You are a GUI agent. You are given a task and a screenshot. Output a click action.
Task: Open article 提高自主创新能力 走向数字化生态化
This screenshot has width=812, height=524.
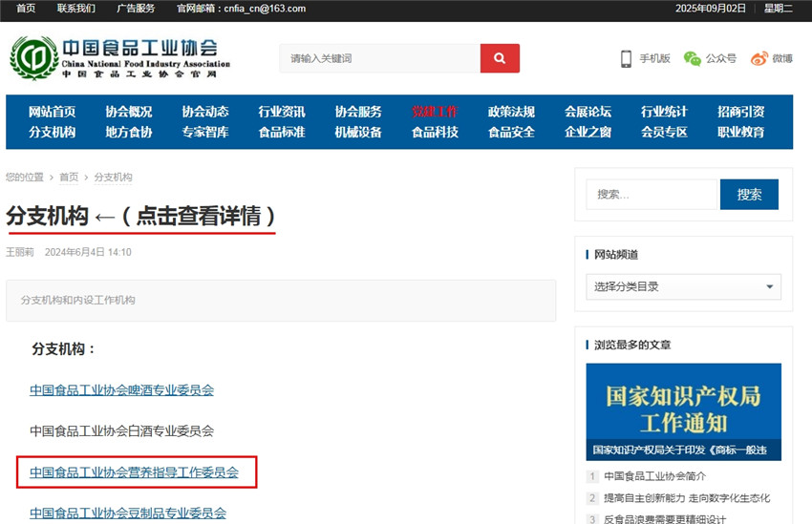coord(687,498)
